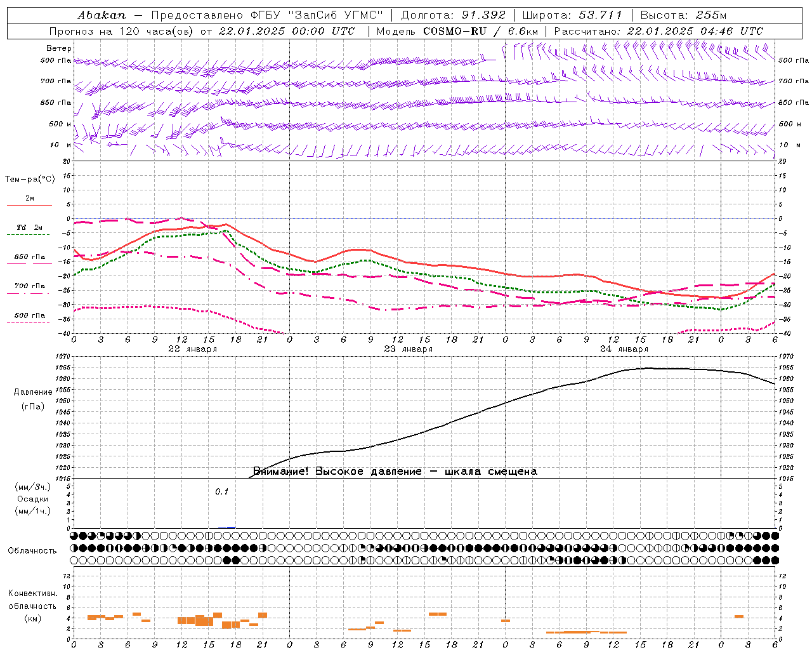Click the '500 гПа' temperature legend entry
812x650 pixels.
[30, 315]
